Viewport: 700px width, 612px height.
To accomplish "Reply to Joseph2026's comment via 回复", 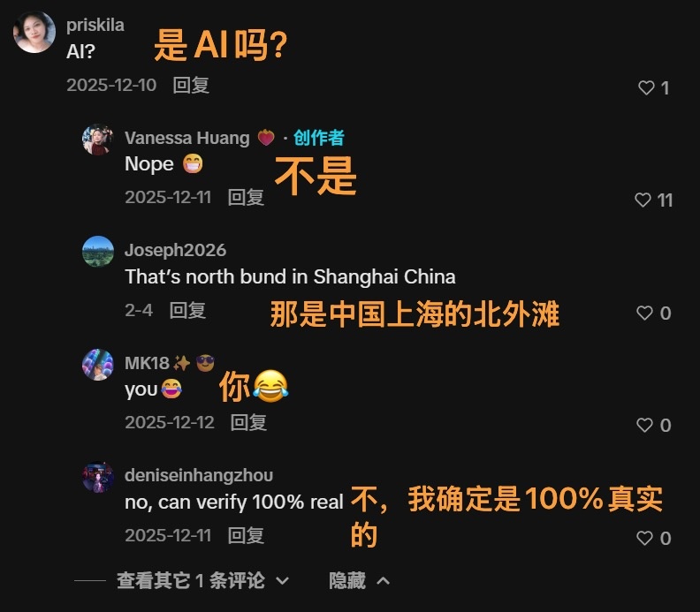I will (x=187, y=310).
